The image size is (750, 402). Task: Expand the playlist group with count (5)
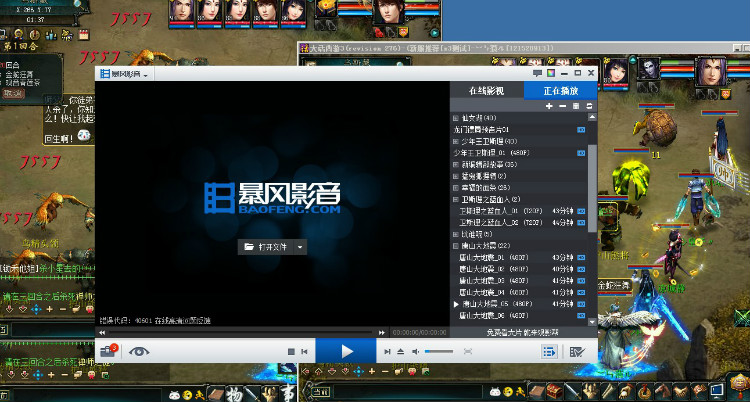click(x=455, y=234)
